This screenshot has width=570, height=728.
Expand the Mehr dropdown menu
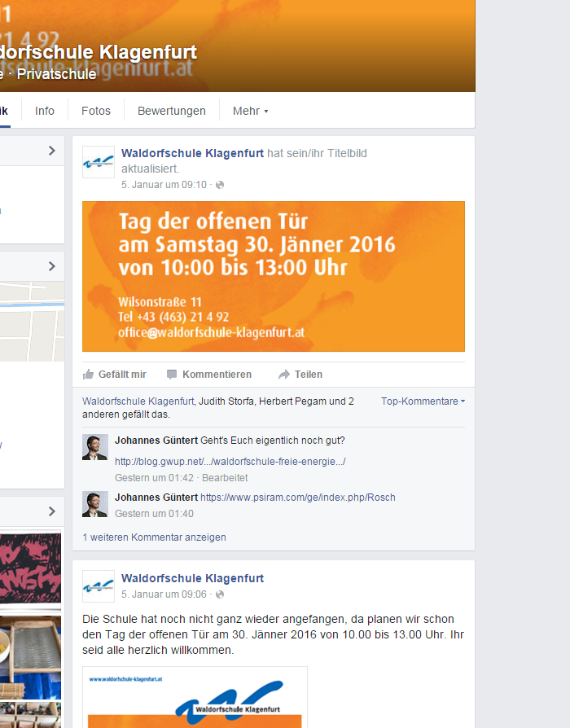(x=250, y=111)
